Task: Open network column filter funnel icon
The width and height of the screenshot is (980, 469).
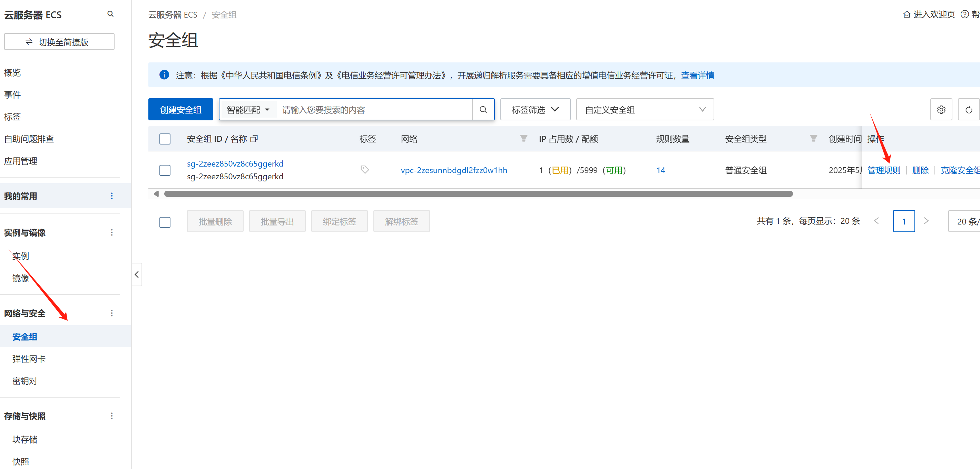Action: (x=523, y=138)
